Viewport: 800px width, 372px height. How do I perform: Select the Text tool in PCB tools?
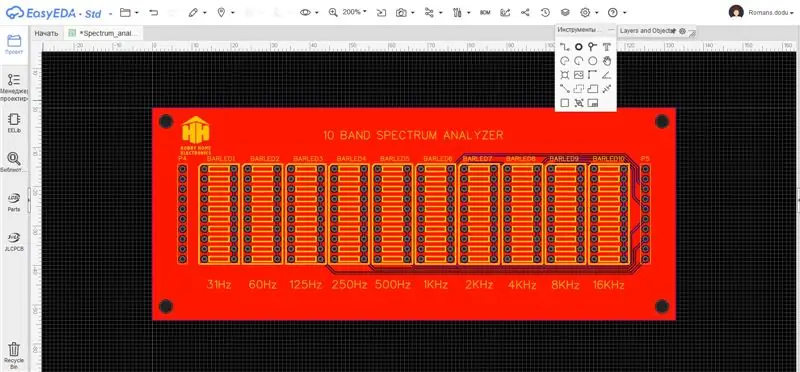coord(606,47)
